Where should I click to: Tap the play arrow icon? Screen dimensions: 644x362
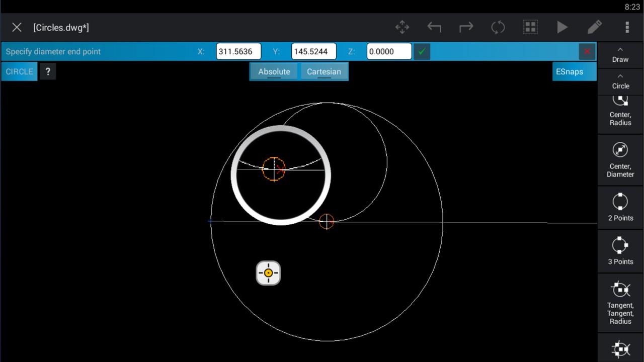[x=562, y=27]
